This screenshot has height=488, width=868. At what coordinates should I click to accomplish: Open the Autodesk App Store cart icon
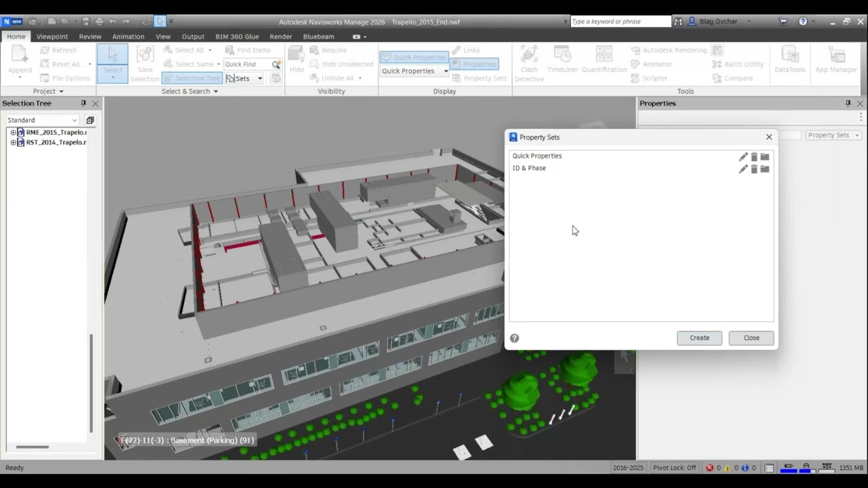[783, 22]
